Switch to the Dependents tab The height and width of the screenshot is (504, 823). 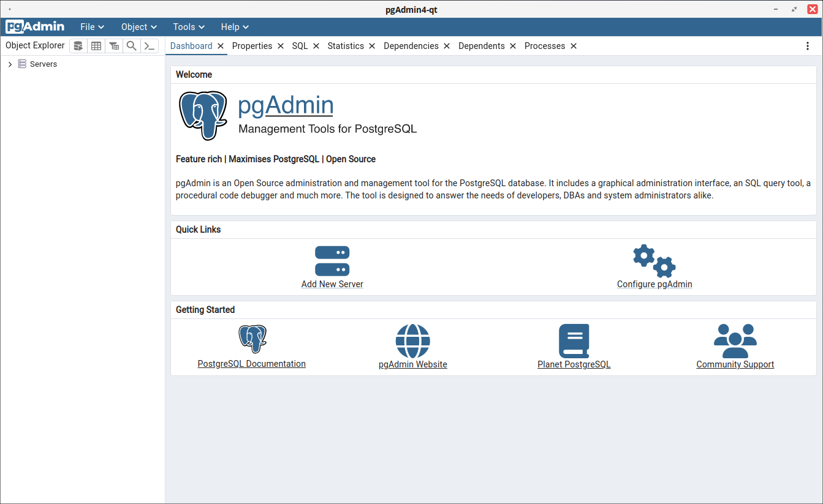point(482,46)
